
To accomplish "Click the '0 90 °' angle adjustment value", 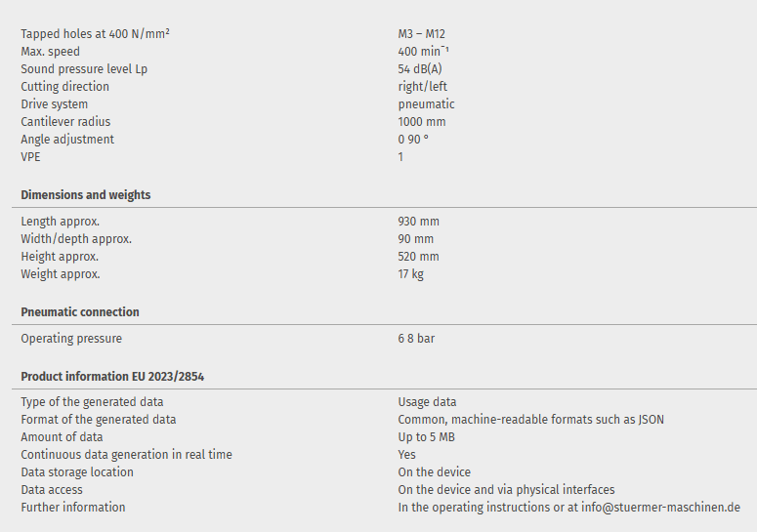I will pos(413,140).
